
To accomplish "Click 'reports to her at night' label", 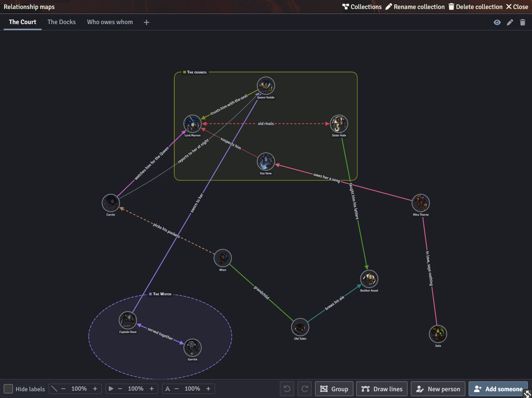I will pyautogui.click(x=193, y=151).
